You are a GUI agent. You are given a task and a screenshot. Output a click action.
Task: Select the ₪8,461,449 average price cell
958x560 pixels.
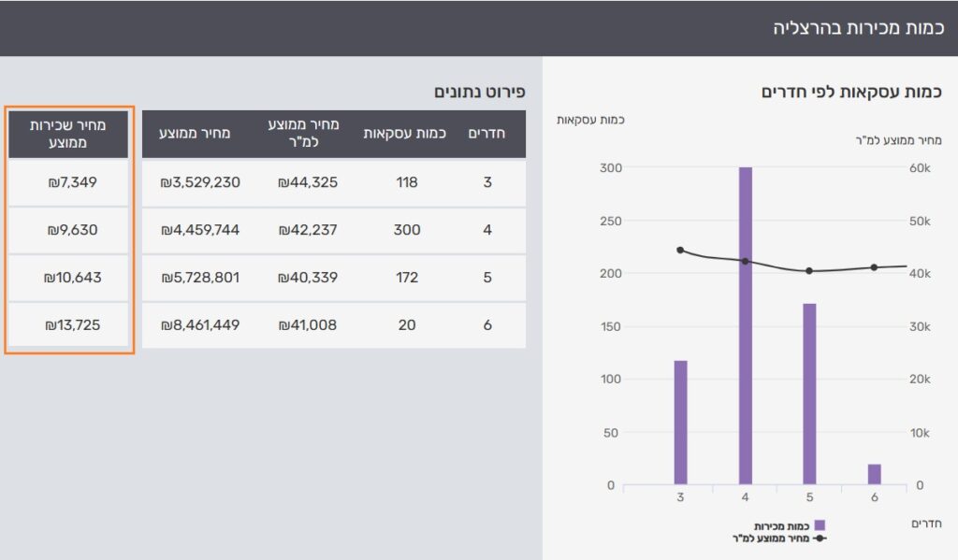(x=200, y=325)
